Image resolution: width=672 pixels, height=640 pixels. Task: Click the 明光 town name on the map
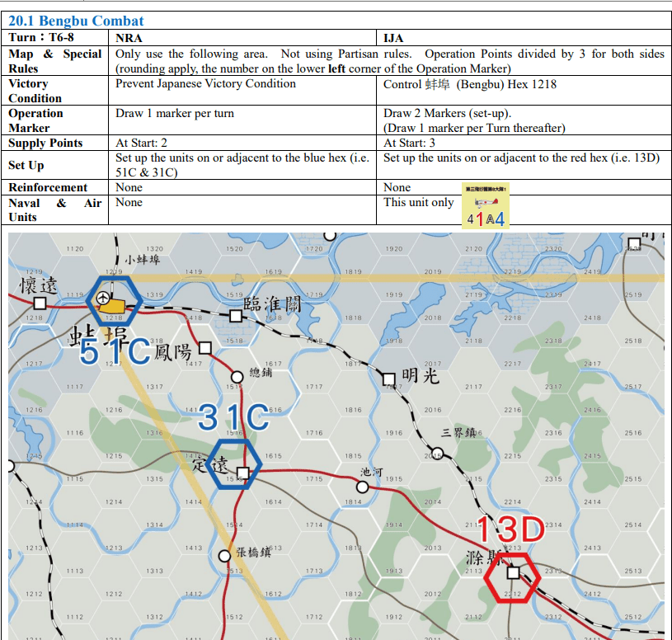[x=421, y=376]
